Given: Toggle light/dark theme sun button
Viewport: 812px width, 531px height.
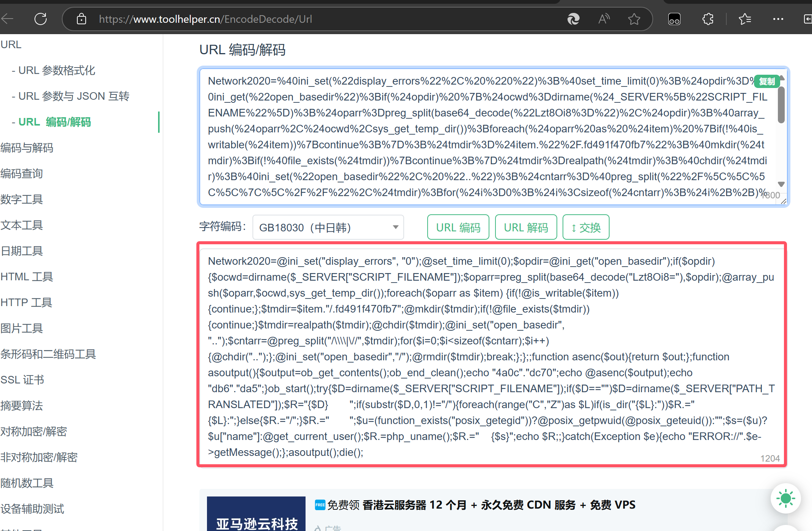Looking at the screenshot, I should pos(785,498).
